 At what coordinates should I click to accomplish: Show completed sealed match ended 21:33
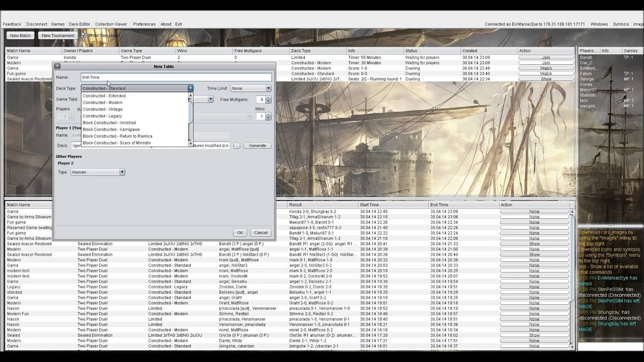534,244
